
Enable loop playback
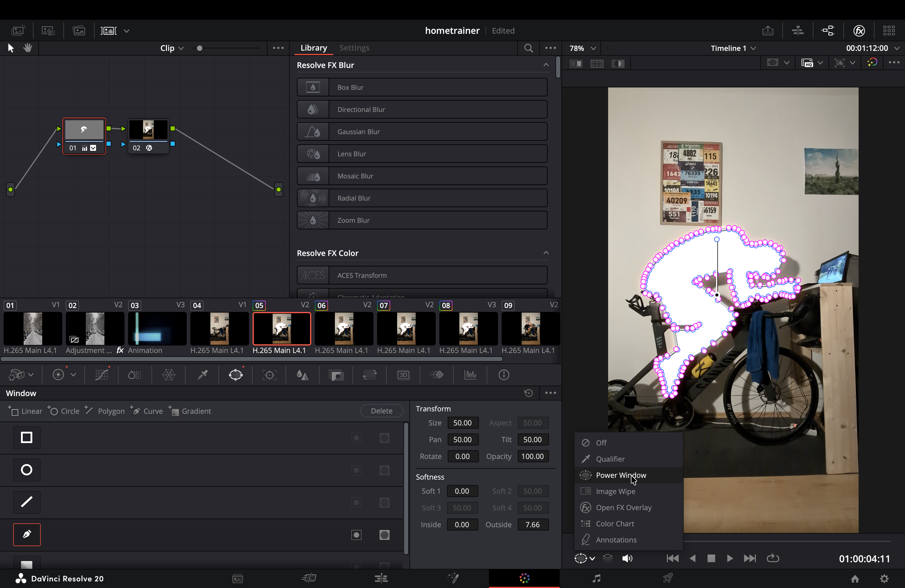point(773,558)
